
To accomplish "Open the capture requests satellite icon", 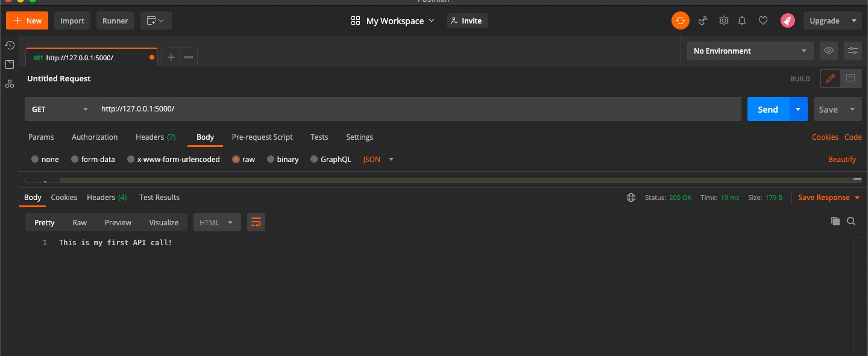I will (x=703, y=20).
